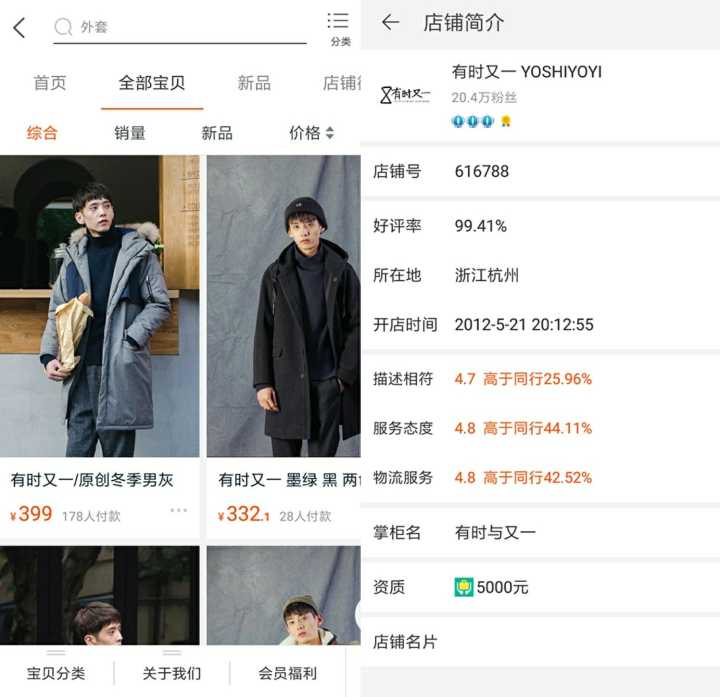Viewport: 720px width, 697px height.
Task: Tap the gold medal badge icon
Action: pyautogui.click(x=506, y=121)
